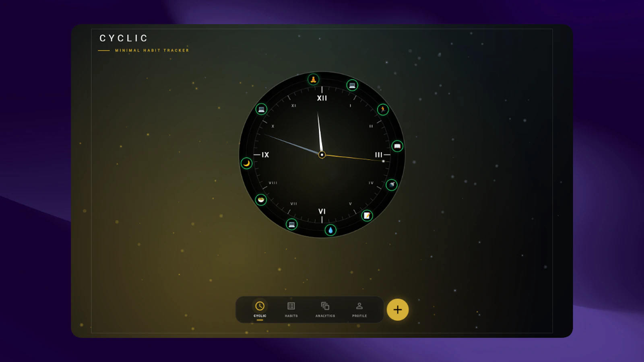Click the CYCLIC app title
644x362 pixels.
pos(124,38)
